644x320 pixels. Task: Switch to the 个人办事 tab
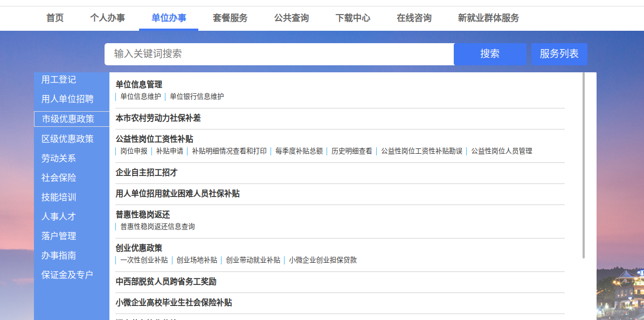[107, 18]
